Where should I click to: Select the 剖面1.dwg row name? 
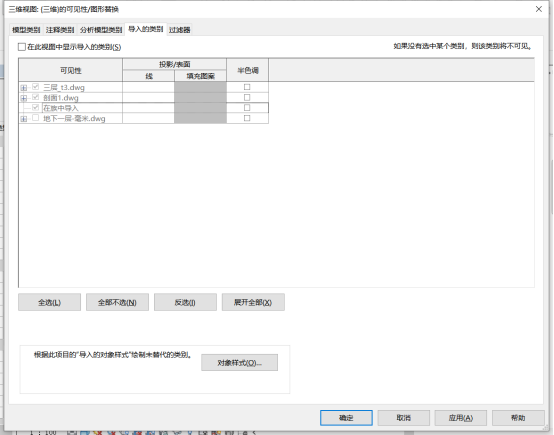[61, 98]
